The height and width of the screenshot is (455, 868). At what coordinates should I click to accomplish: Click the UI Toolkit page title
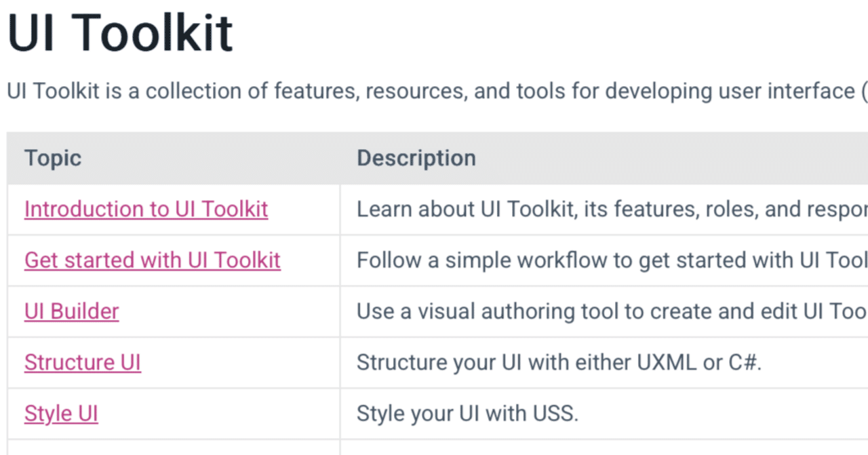[119, 31]
